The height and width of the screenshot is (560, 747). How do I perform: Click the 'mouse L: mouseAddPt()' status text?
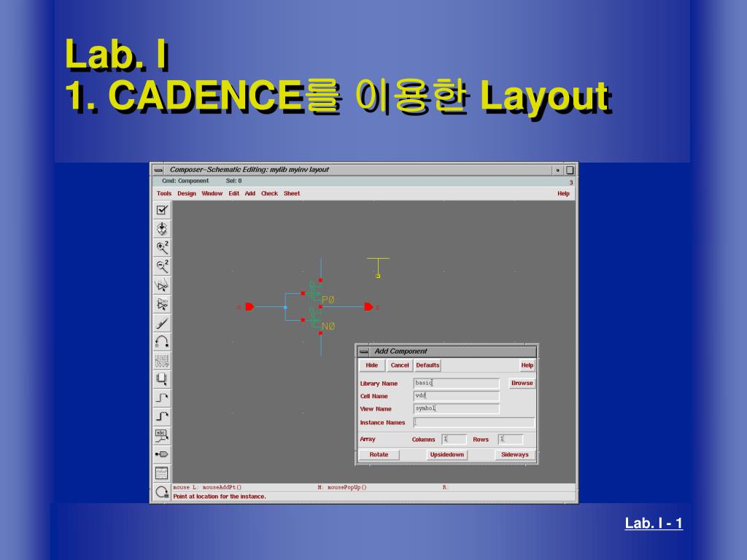click(207, 487)
